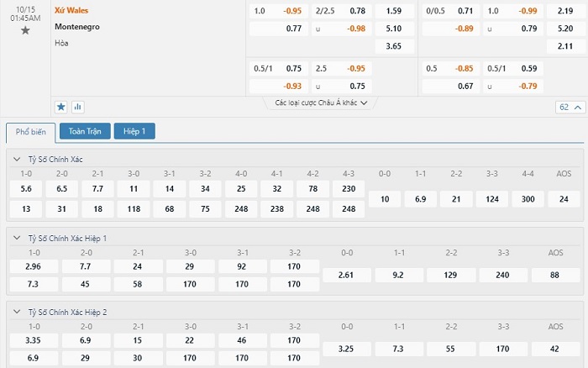Select the 2.61 first-half 0-0 odds
588x368 pixels.
tap(346, 275)
